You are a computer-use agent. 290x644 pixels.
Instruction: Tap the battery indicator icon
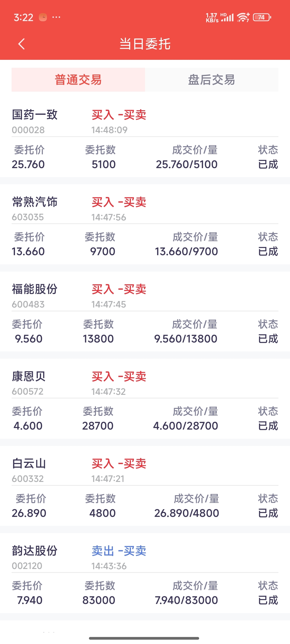click(262, 17)
